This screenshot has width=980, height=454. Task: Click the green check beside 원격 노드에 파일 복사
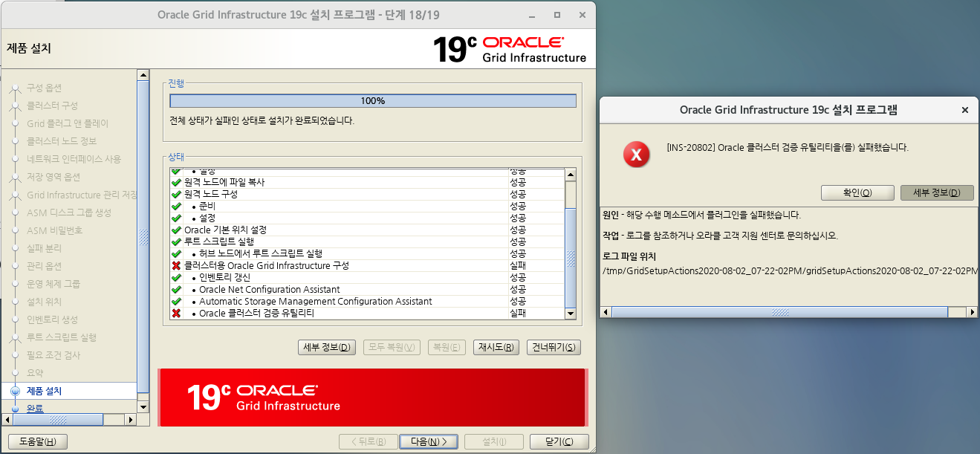176,182
